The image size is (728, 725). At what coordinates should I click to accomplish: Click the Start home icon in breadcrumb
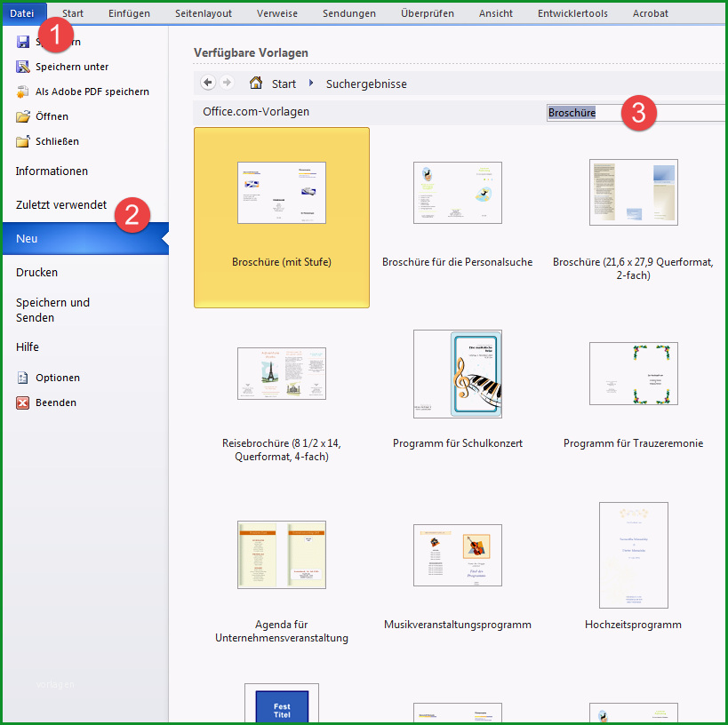tap(256, 84)
